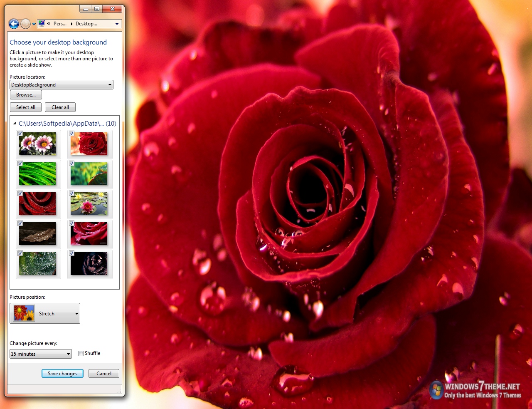Click the Pers... breadcrumb segment

(60, 24)
